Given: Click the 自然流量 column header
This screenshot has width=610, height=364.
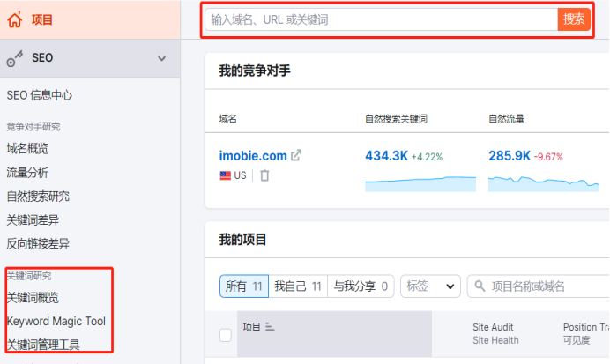Looking at the screenshot, I should pyautogui.click(x=506, y=119).
